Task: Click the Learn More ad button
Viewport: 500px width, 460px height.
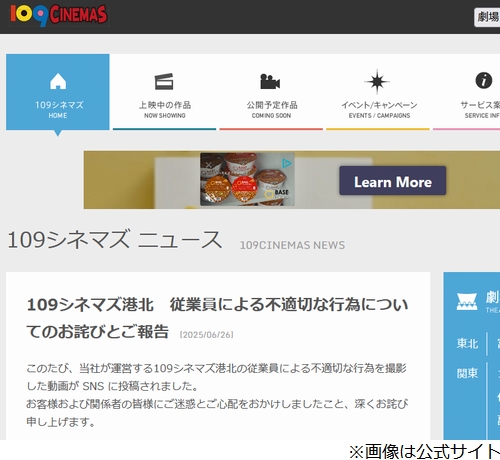Action: pyautogui.click(x=393, y=181)
